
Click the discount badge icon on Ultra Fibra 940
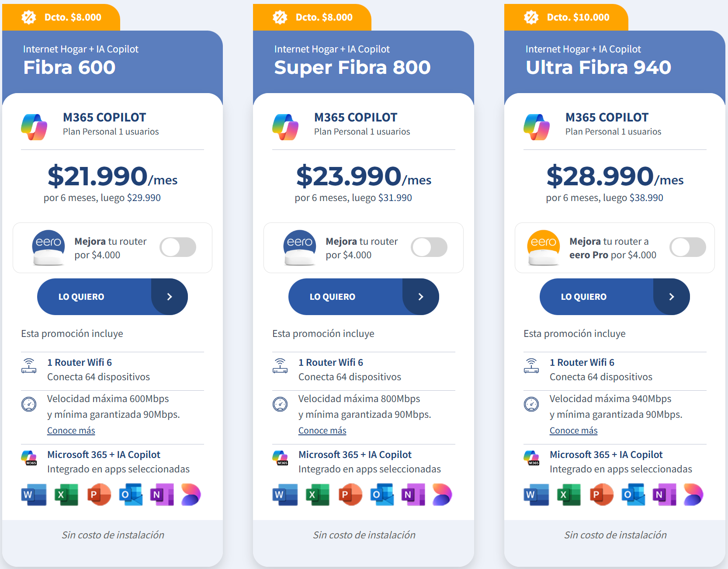click(531, 17)
